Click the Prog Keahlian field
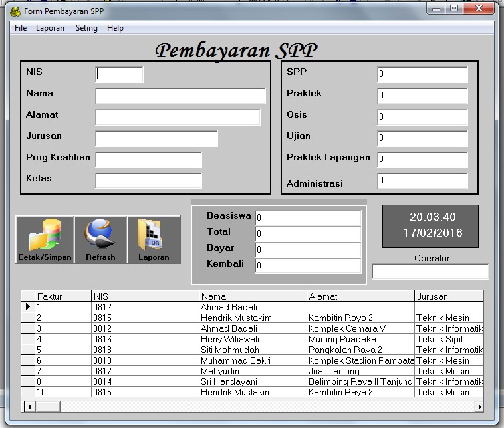 (x=148, y=160)
